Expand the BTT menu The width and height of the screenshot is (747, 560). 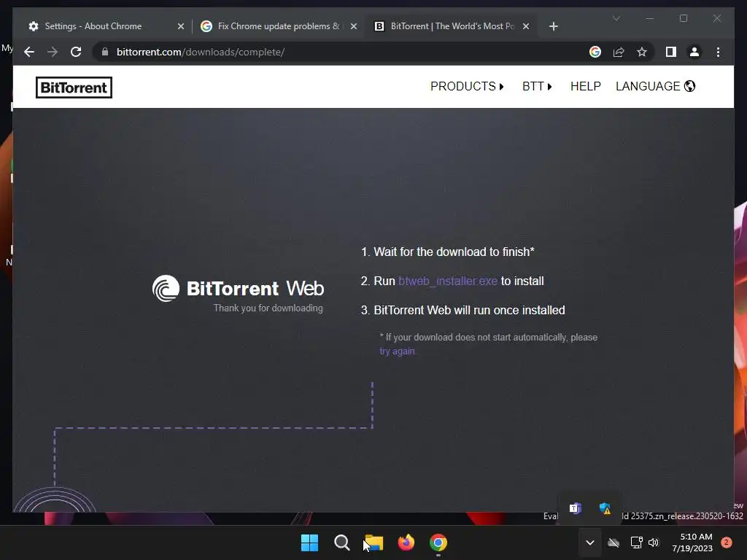pos(537,86)
